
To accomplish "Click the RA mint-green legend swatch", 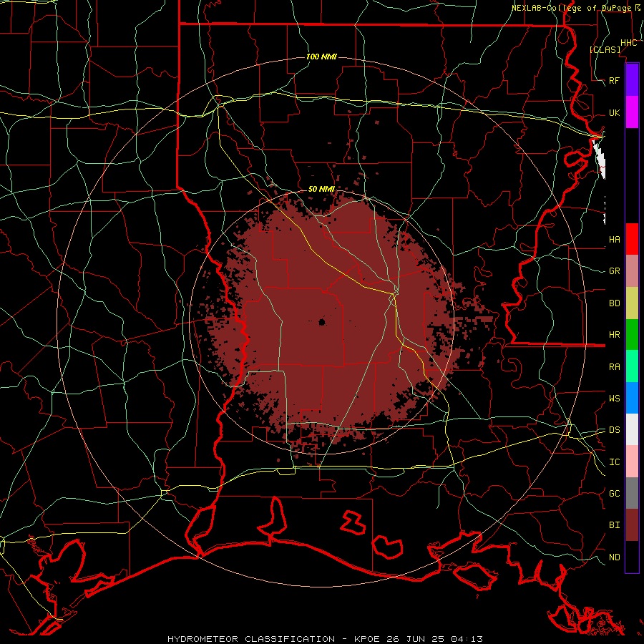I will 632,366.
